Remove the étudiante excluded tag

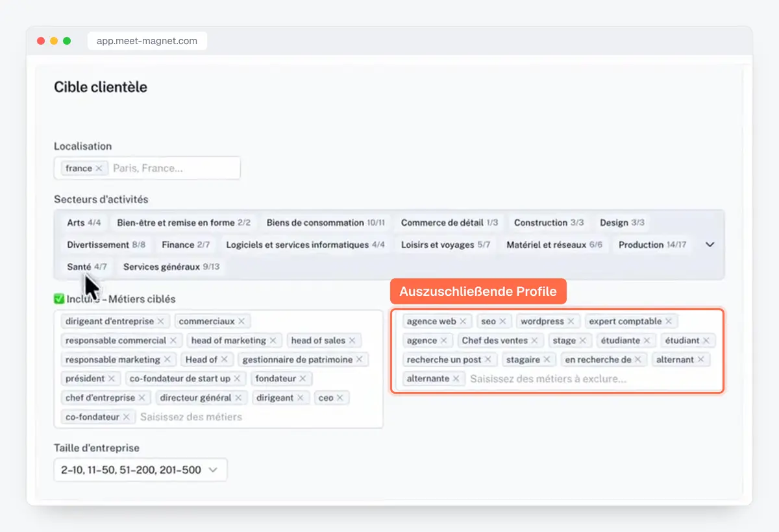(x=647, y=341)
